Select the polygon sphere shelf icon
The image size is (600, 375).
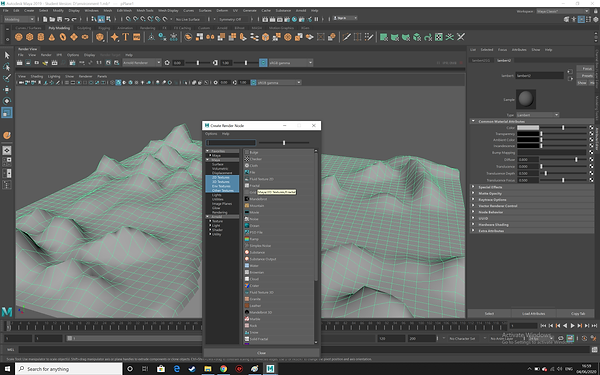click(18, 37)
